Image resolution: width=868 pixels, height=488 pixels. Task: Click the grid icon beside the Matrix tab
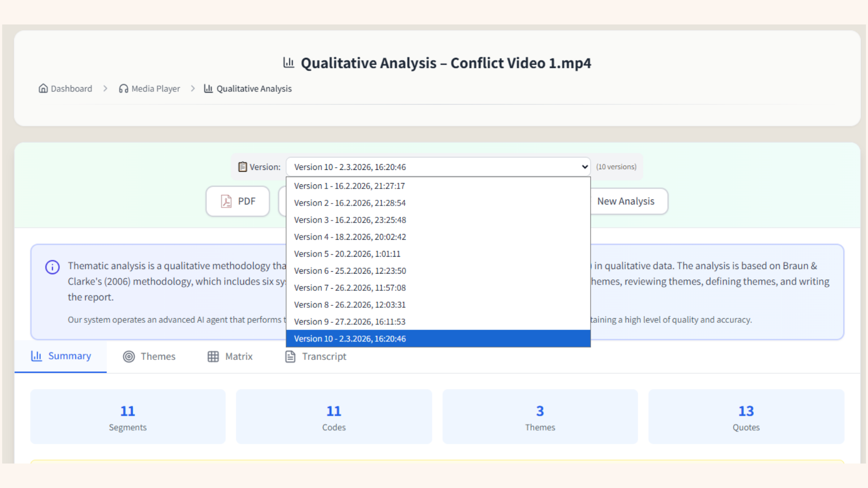click(x=212, y=356)
